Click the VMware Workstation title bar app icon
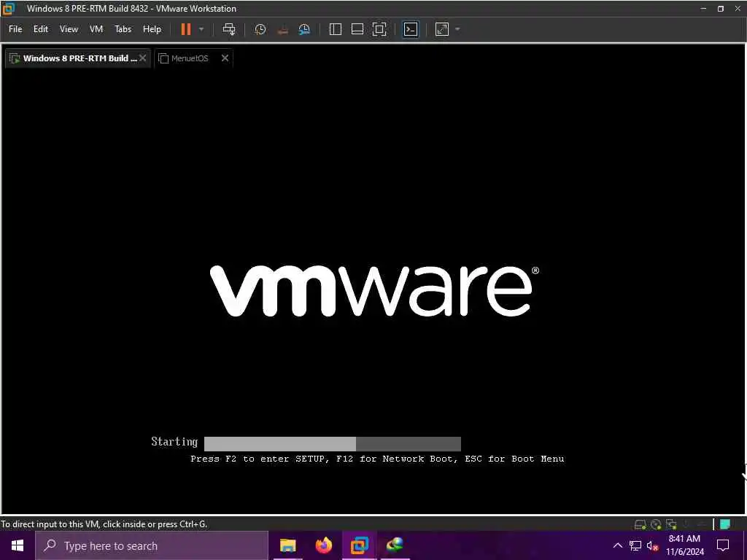 [x=9, y=9]
